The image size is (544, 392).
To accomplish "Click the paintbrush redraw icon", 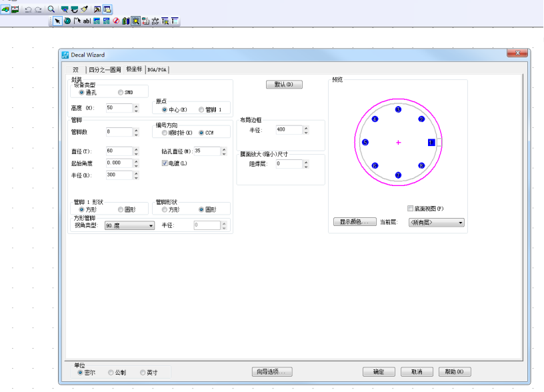I will tap(84, 9).
